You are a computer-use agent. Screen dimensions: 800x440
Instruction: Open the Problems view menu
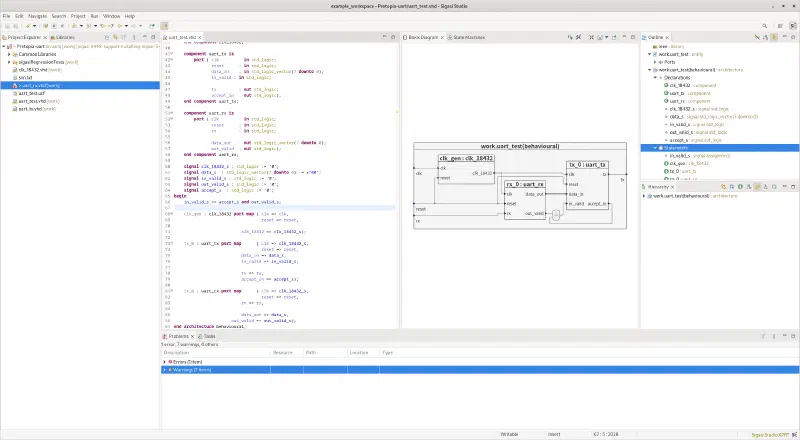tap(774, 336)
